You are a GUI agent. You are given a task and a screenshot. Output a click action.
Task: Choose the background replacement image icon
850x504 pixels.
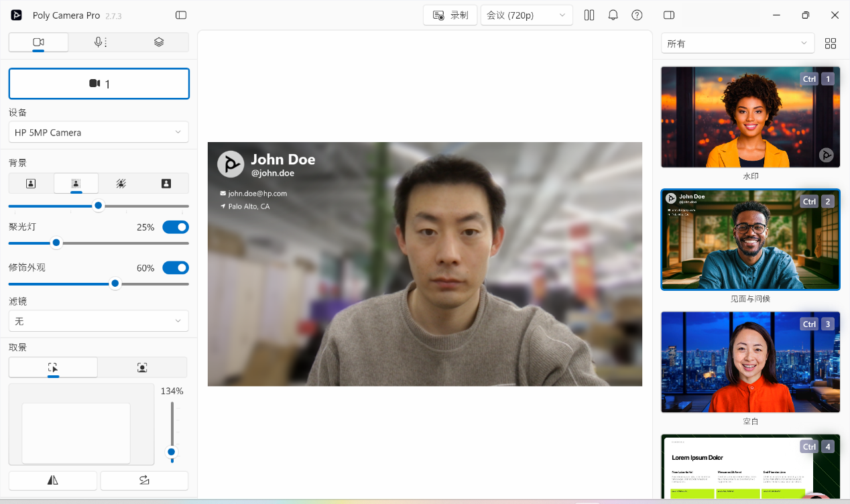[x=166, y=182]
